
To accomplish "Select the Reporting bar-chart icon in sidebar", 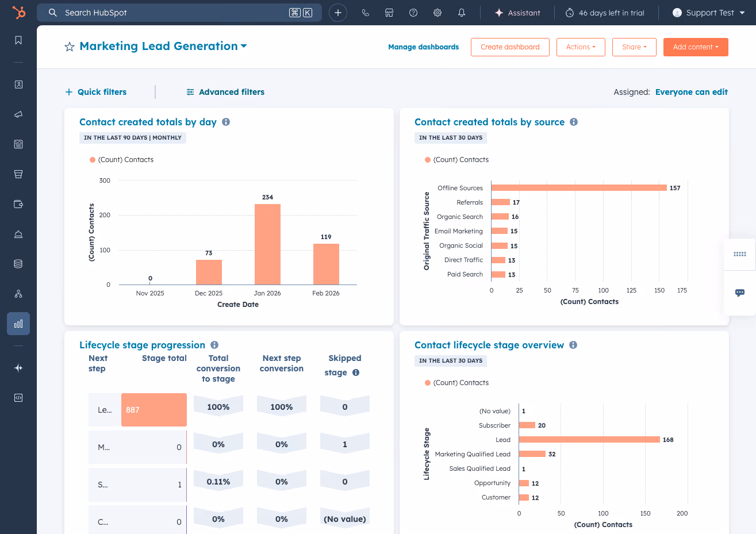I will (x=18, y=324).
